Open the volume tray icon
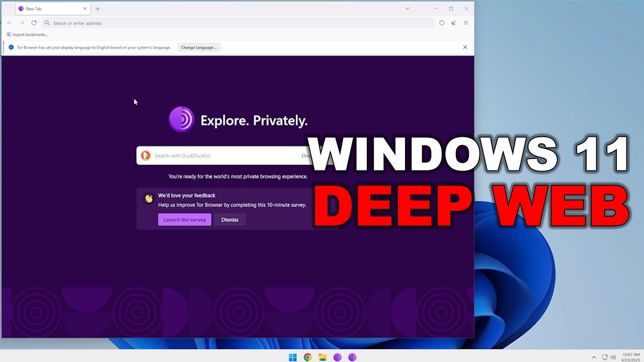This screenshot has width=644, height=362. [x=613, y=357]
